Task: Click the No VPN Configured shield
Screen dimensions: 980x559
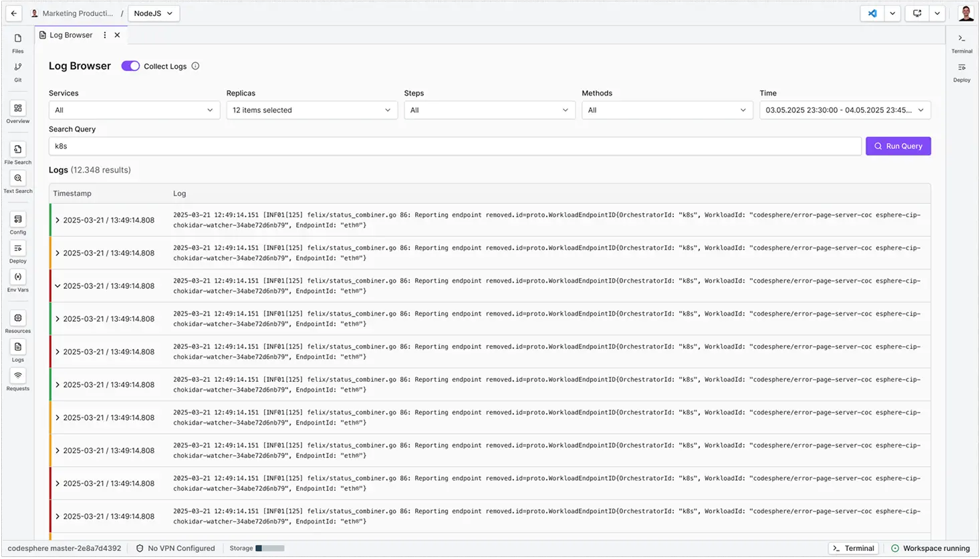Action: pos(140,549)
